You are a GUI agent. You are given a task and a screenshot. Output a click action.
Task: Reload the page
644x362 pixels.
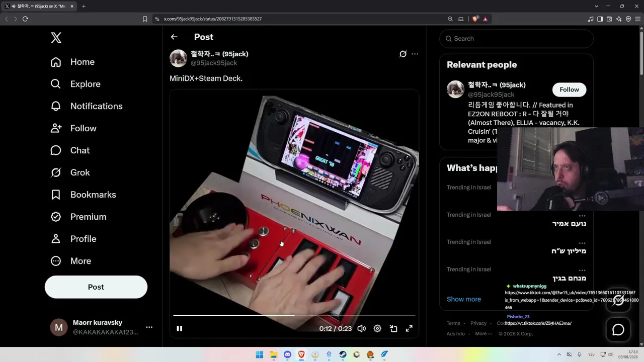25,19
